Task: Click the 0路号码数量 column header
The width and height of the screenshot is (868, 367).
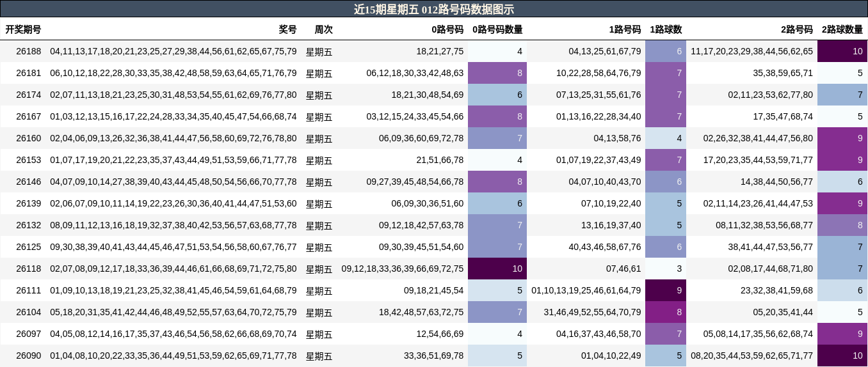Action: coord(497,29)
